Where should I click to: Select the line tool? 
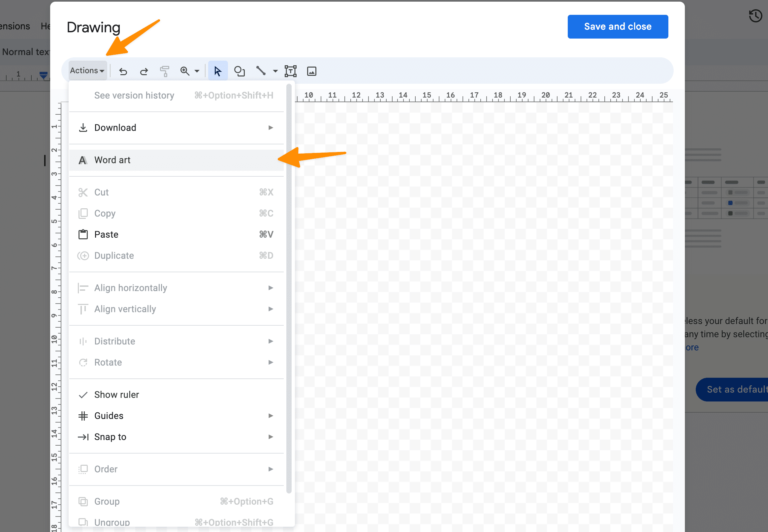click(261, 71)
